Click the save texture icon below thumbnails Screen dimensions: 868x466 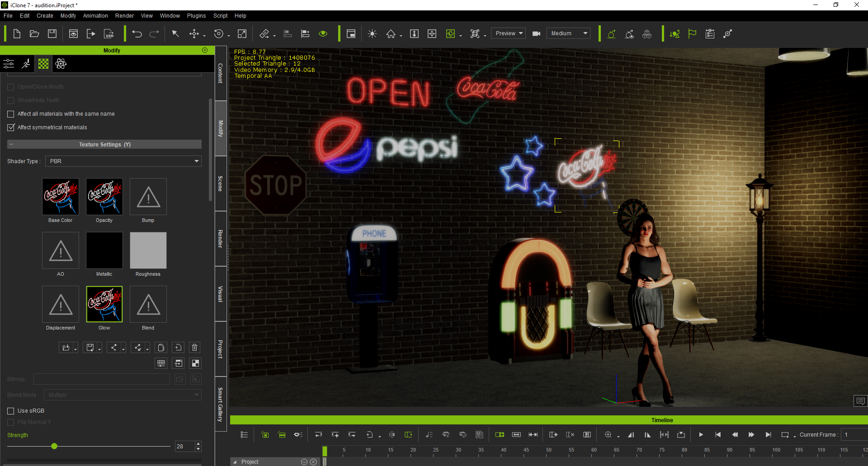point(90,348)
